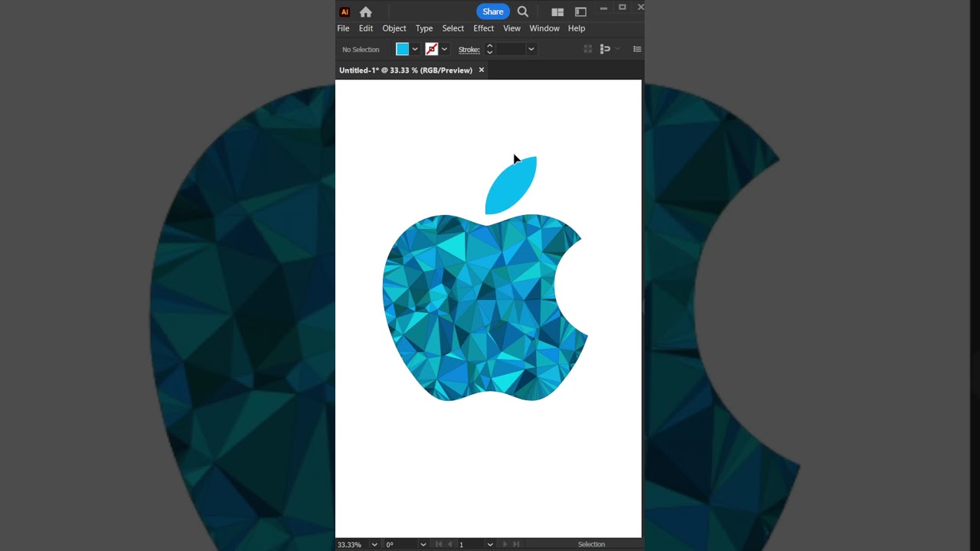Image resolution: width=980 pixels, height=551 pixels.
Task: Click the align selection icon in control bar
Action: point(605,49)
